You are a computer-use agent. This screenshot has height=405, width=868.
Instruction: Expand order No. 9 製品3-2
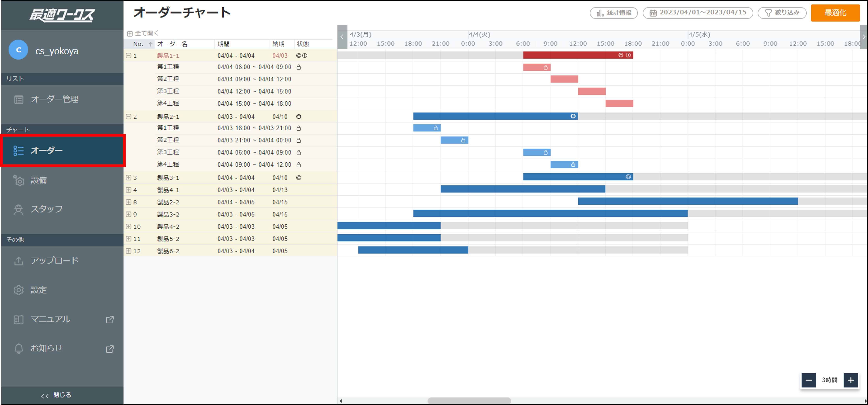(x=128, y=214)
